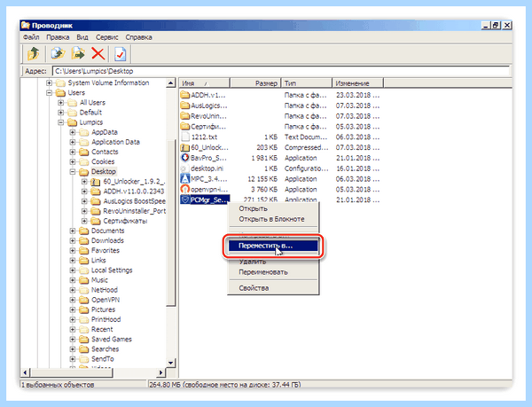Select Сертификаты in folder tree

click(125, 221)
